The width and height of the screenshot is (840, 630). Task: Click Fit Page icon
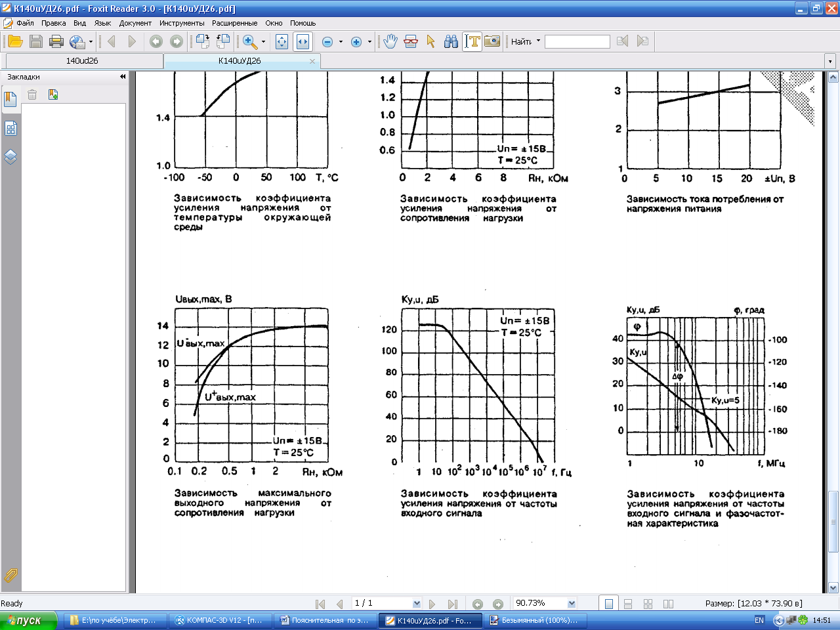pos(282,41)
